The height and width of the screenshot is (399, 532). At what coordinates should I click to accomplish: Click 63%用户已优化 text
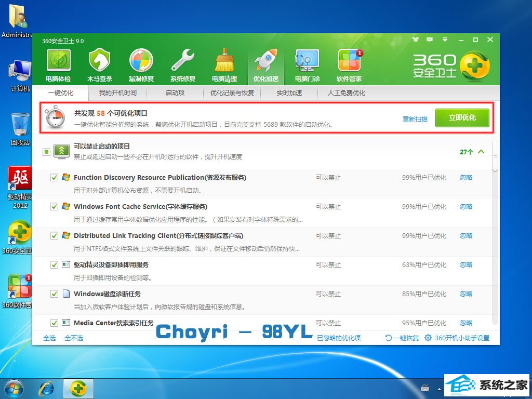[424, 264]
